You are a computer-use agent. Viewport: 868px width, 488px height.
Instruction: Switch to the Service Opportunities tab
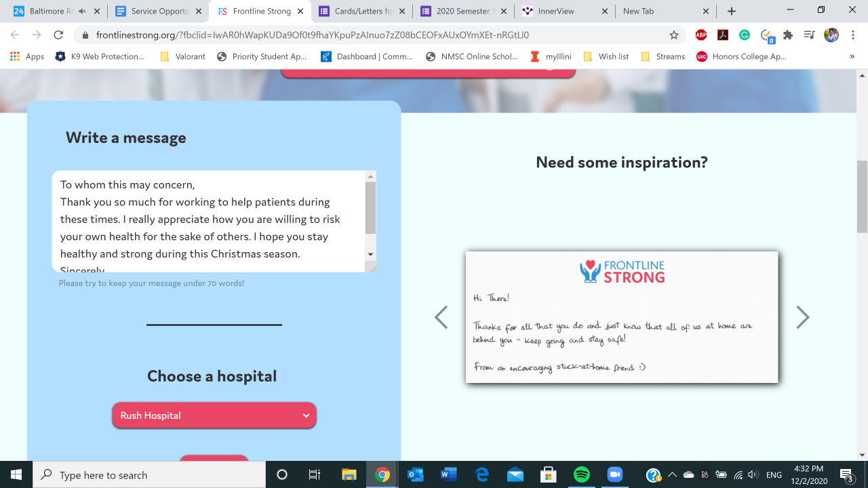[158, 12]
